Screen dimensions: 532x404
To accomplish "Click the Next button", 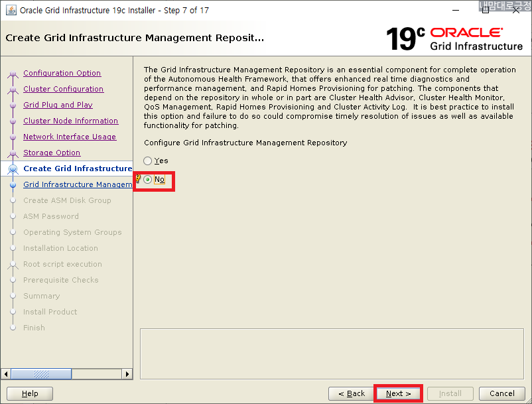I will point(398,393).
